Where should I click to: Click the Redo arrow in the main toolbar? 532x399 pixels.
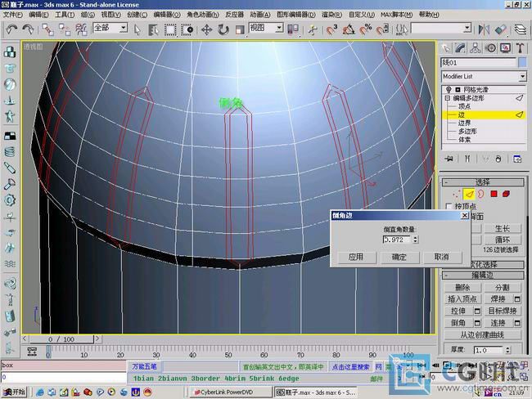pos(28,29)
